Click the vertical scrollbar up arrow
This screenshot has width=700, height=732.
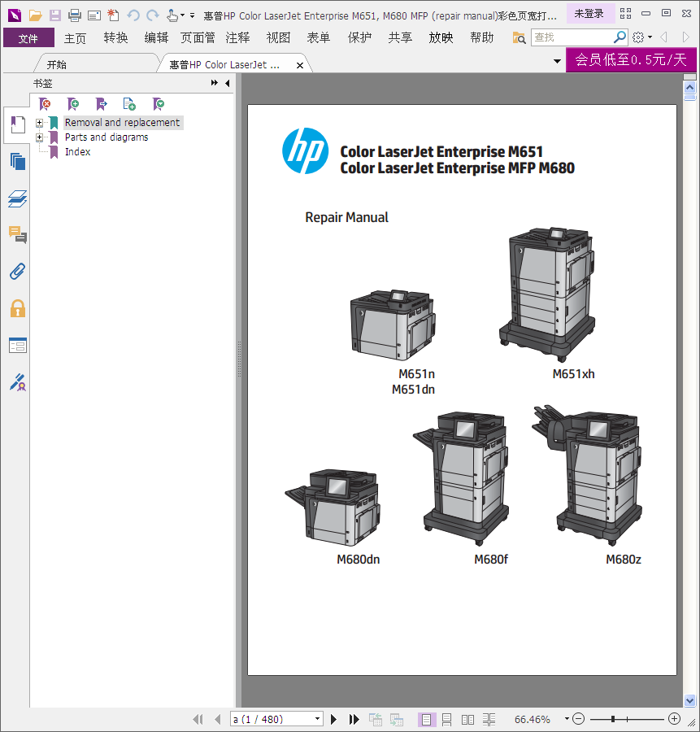click(689, 88)
